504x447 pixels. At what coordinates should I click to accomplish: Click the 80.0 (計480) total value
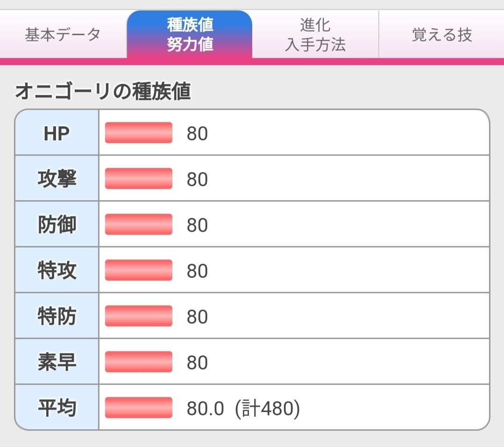click(243, 408)
